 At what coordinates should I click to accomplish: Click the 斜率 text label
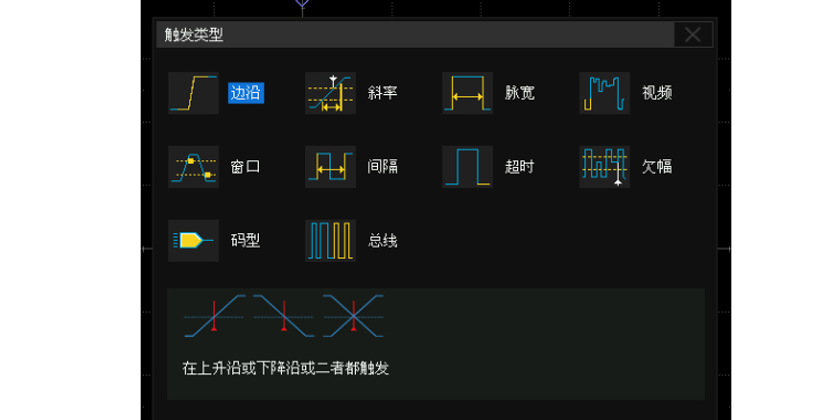[x=383, y=93]
